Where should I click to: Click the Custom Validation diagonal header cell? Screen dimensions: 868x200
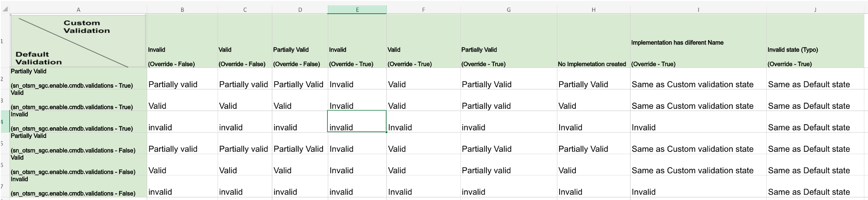coord(78,41)
